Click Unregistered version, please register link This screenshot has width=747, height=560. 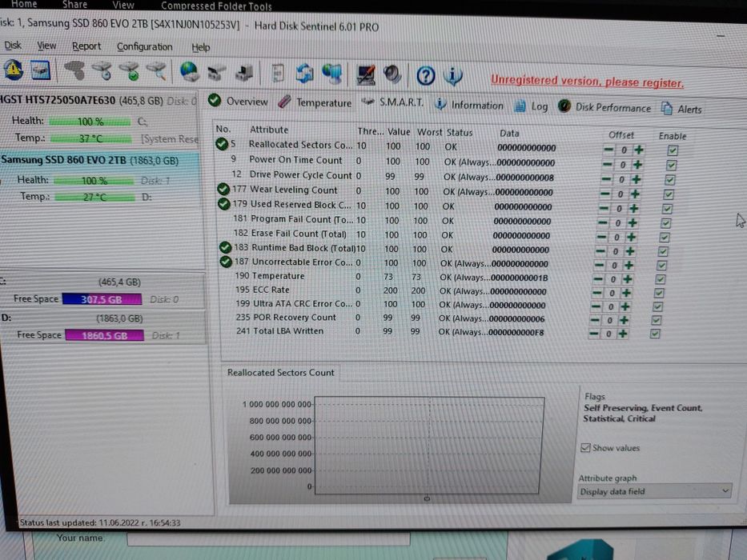coord(587,82)
